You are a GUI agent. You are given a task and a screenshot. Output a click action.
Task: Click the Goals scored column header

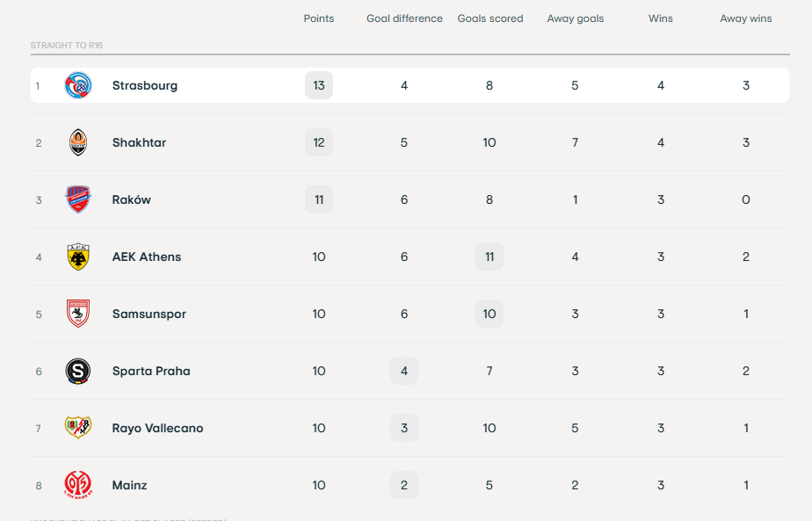[489, 18]
